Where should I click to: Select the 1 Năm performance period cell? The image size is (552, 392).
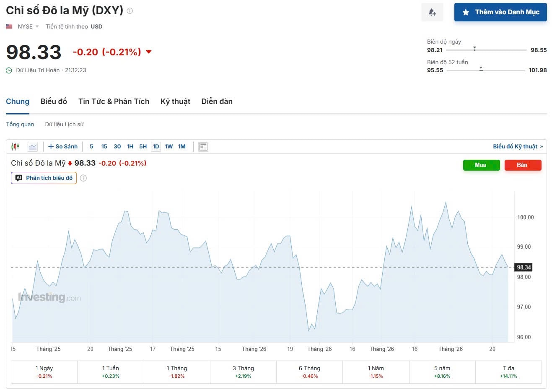376,372
